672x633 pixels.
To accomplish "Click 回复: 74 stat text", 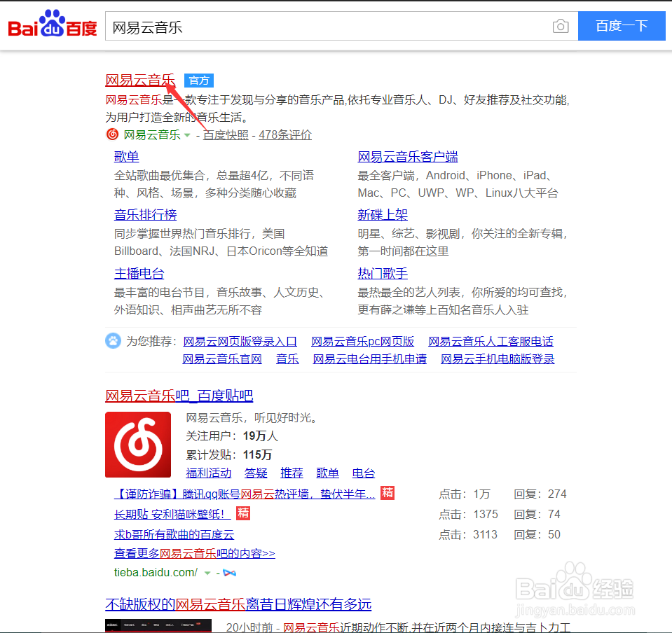I will point(537,514).
